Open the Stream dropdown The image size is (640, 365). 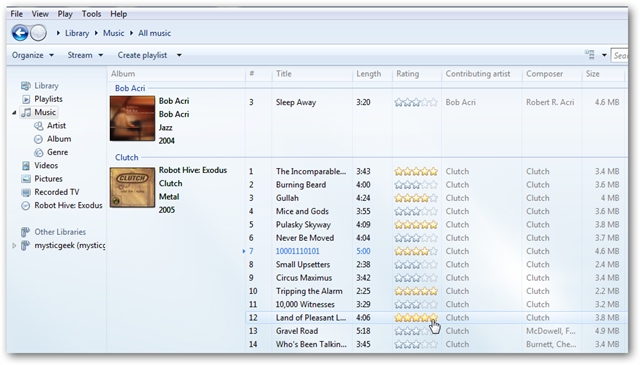click(x=85, y=55)
